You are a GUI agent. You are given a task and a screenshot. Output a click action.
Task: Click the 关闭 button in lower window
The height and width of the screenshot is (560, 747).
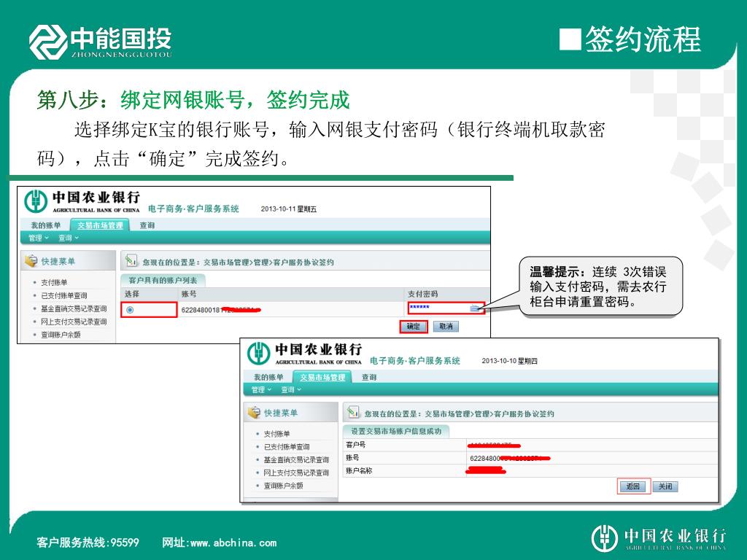pos(665,486)
